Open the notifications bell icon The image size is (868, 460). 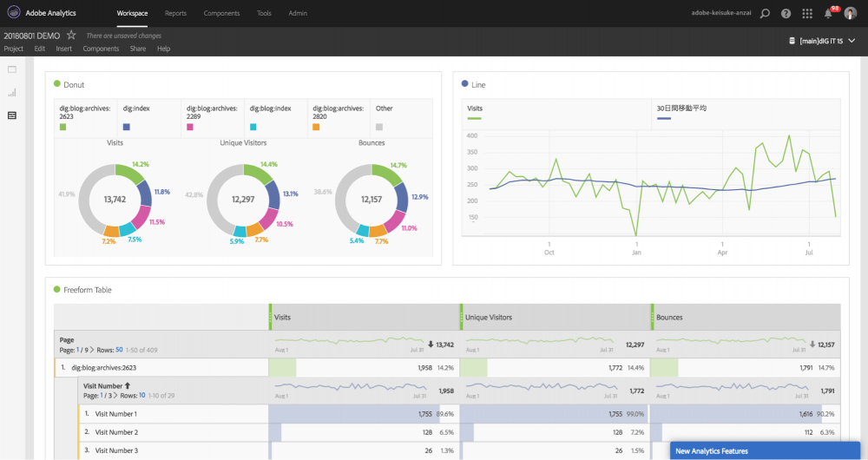[x=828, y=13]
